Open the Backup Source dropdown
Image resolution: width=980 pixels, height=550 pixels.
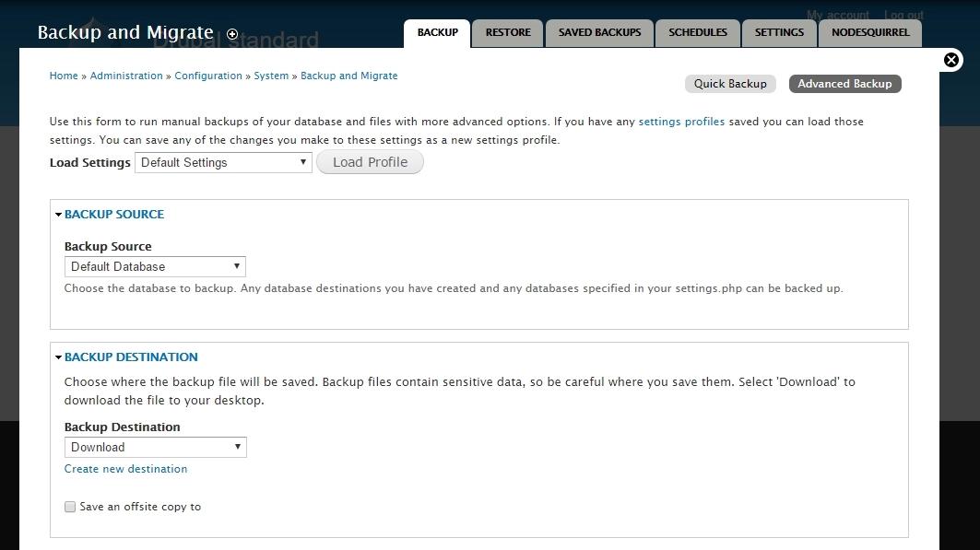click(x=155, y=266)
